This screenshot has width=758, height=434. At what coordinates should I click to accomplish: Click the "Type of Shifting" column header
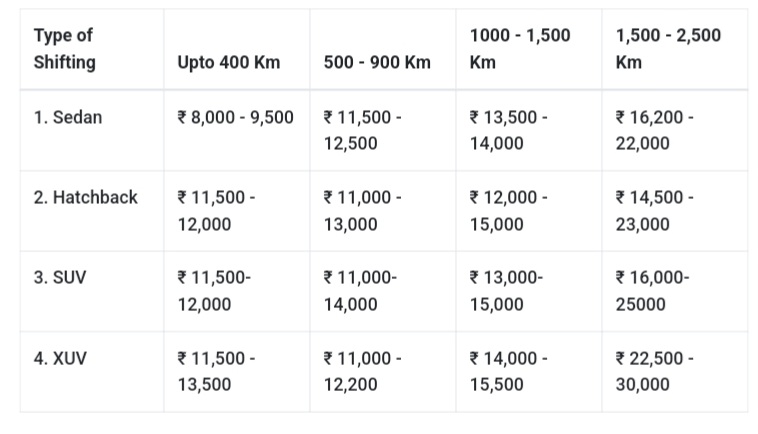64,49
